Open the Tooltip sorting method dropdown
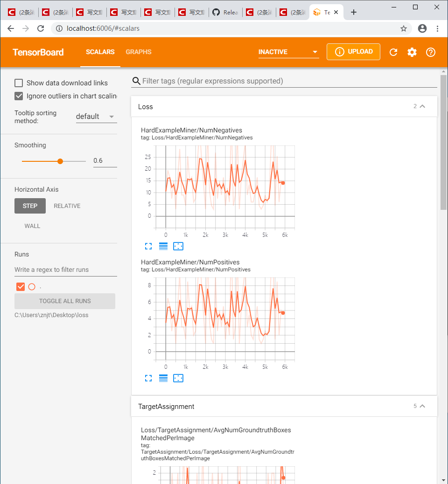Image resolution: width=448 pixels, height=484 pixels. coord(96,116)
